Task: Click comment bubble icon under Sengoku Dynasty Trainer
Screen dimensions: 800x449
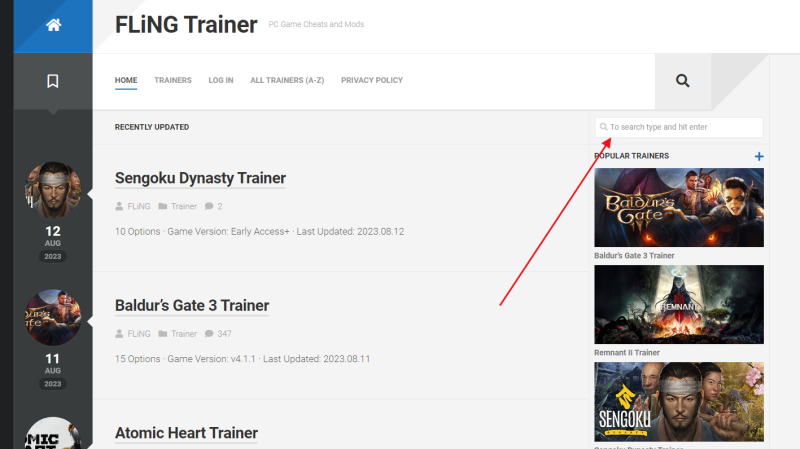Action: [x=209, y=206]
